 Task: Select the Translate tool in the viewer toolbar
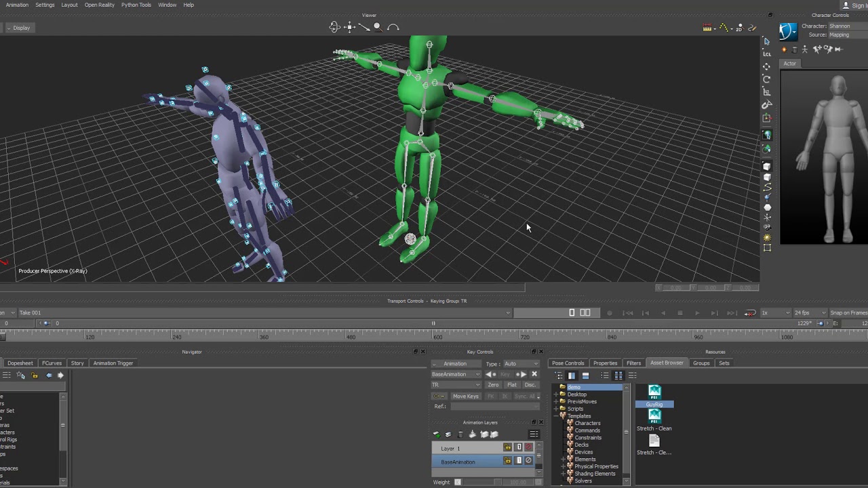(349, 26)
